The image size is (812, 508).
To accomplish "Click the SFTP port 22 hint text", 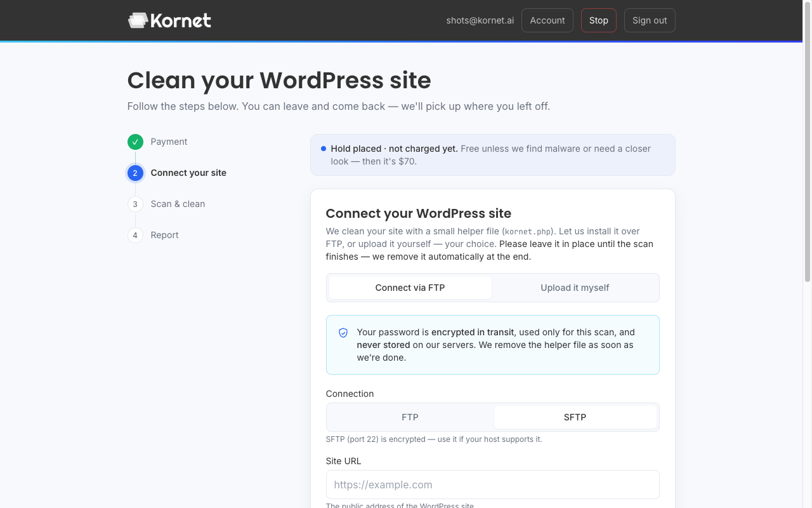I will point(434,439).
